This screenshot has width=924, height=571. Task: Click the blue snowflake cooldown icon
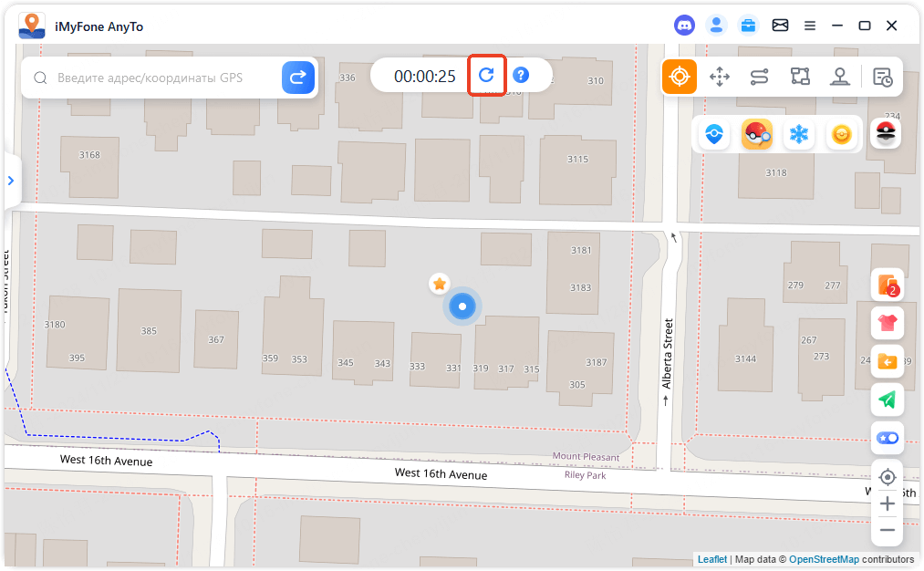pos(799,134)
